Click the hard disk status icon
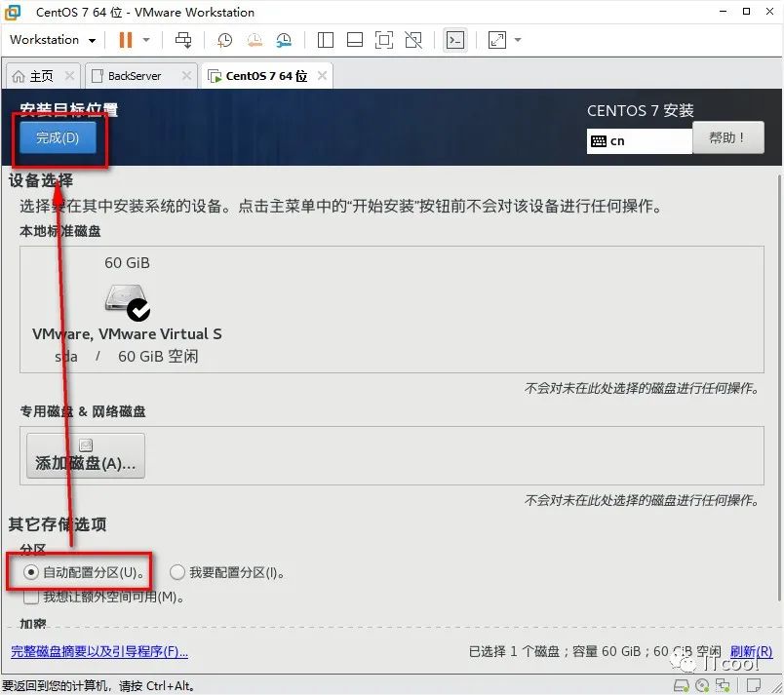The width and height of the screenshot is (784, 695). 681,685
